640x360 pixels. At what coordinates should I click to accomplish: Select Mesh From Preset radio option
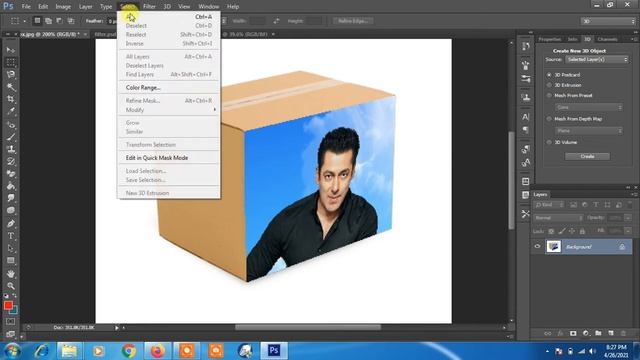click(549, 96)
